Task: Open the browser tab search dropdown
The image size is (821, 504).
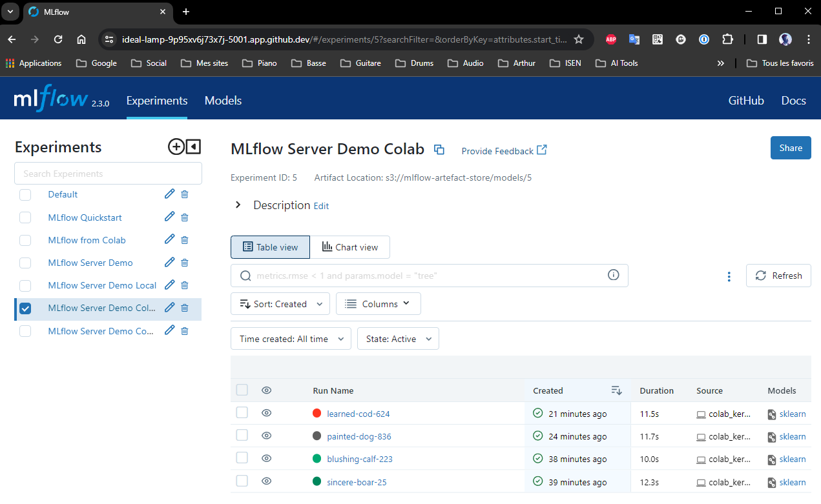Action: point(10,12)
